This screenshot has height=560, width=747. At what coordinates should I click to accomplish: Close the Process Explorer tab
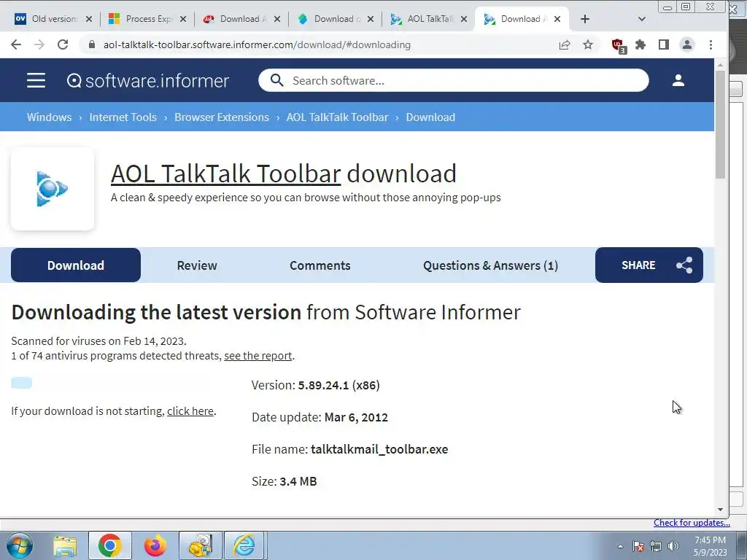coord(183,19)
